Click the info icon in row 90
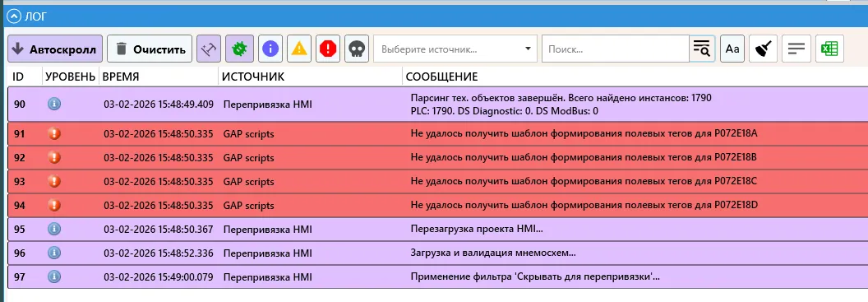The image size is (868, 302). (53, 104)
